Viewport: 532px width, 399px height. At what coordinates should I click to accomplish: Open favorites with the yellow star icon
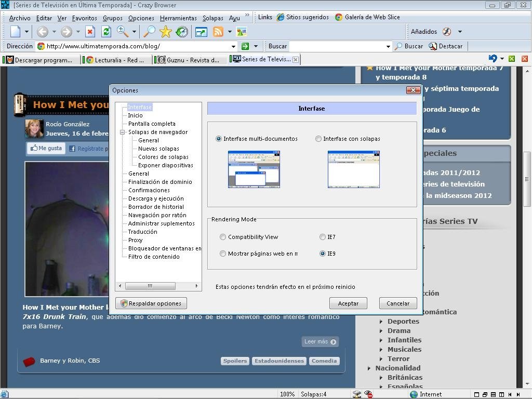point(166,32)
